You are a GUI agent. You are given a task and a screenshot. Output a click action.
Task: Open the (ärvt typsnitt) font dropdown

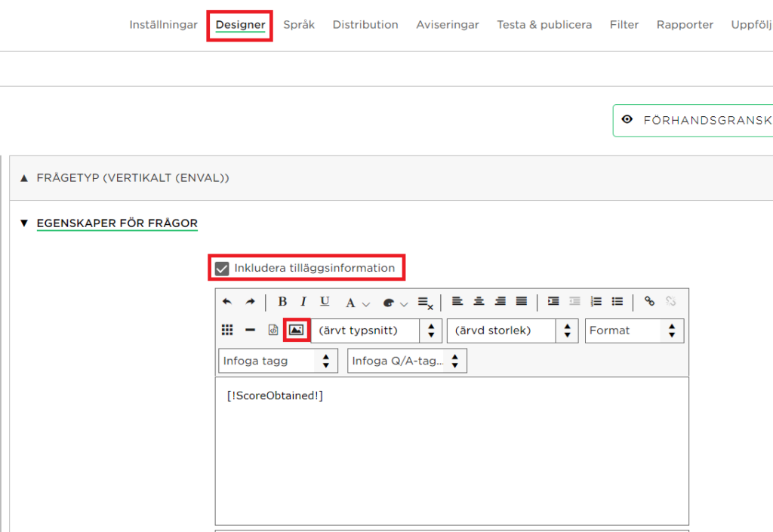tap(376, 331)
